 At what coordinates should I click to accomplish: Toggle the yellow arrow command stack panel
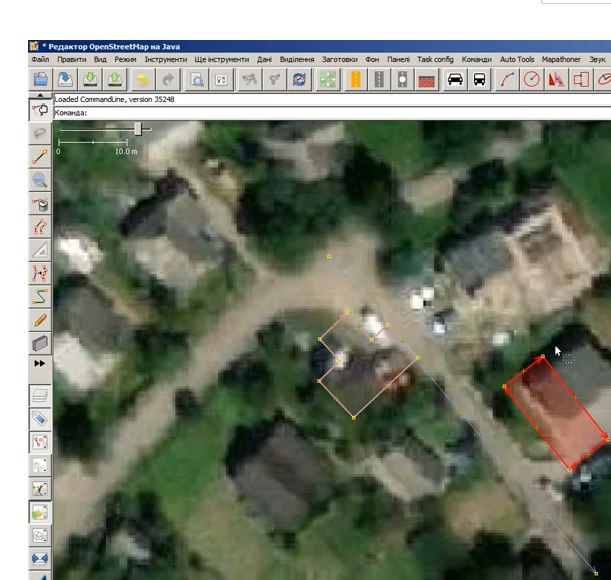click(x=40, y=512)
